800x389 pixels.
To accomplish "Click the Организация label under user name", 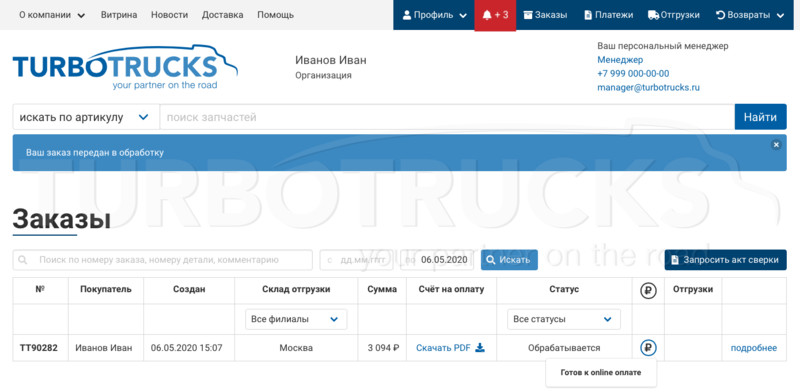I will (323, 76).
